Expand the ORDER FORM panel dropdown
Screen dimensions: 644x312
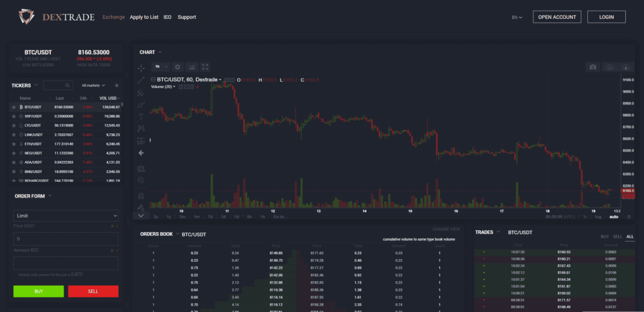[50, 196]
